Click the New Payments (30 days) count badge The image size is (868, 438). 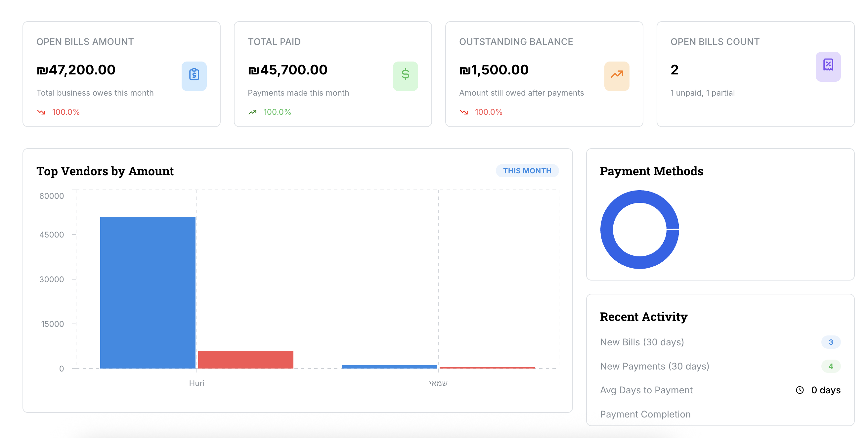[x=831, y=366]
